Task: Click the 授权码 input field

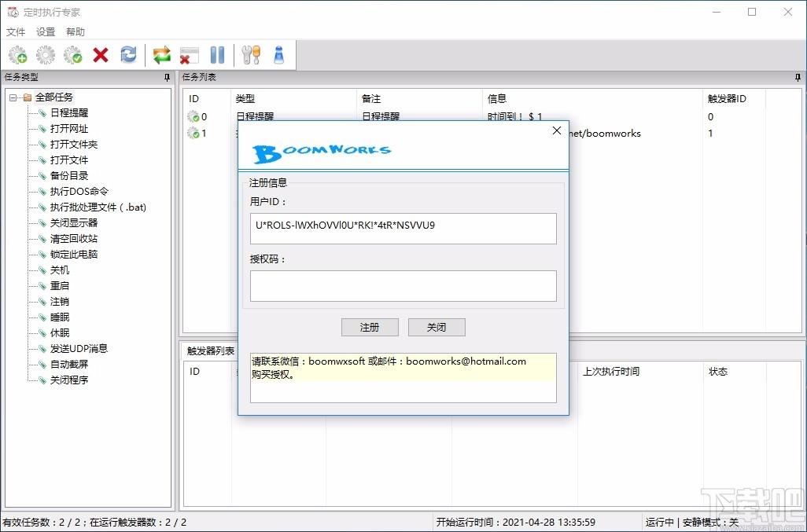Action: tap(403, 286)
